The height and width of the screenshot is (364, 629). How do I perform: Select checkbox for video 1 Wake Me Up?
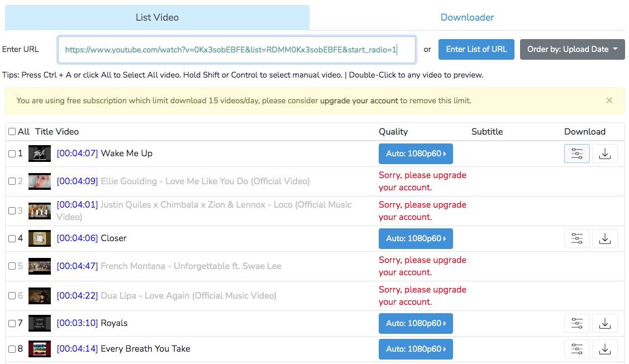click(x=12, y=154)
